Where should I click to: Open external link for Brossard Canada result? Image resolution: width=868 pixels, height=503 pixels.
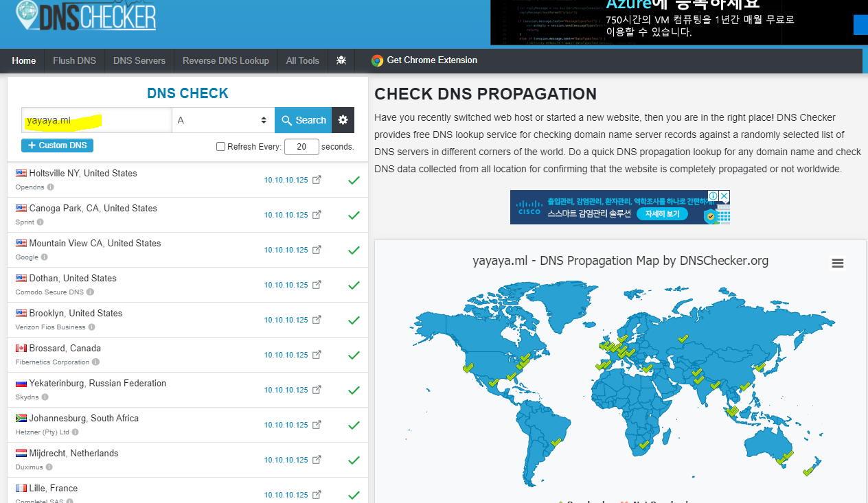coord(317,355)
